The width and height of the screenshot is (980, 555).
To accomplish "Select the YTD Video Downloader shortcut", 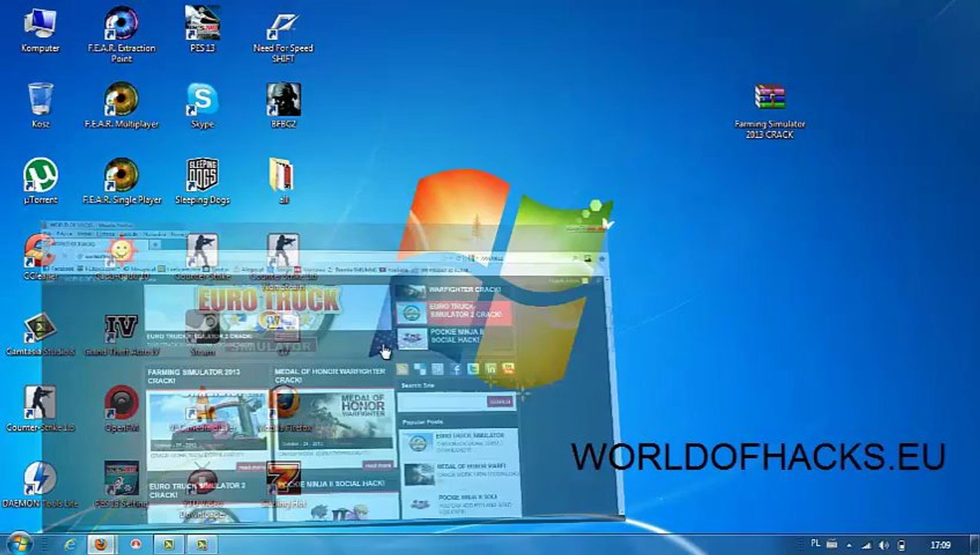I will coord(202,490).
